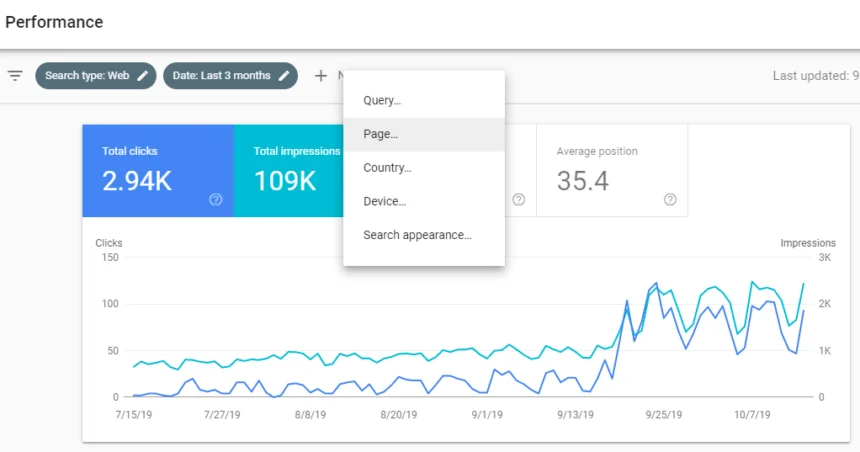Open help icon on Average position card
Viewport: 860px width, 452px height.
pos(670,200)
